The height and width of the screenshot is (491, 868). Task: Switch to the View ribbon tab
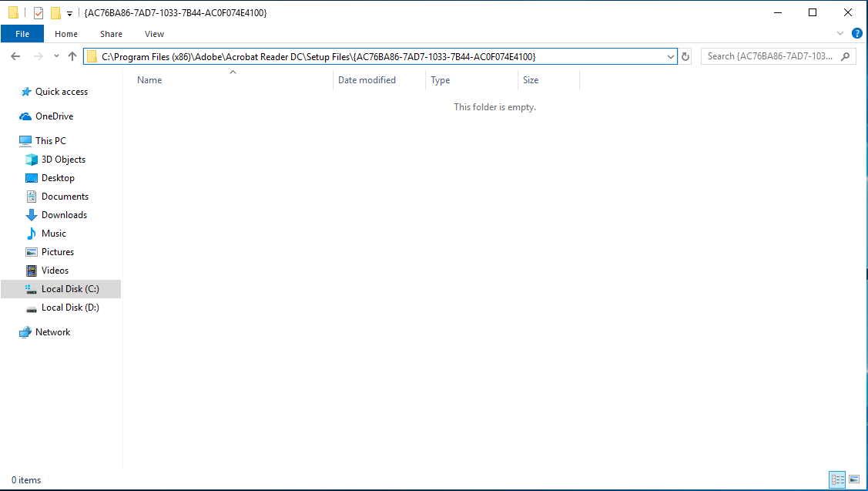(x=154, y=34)
